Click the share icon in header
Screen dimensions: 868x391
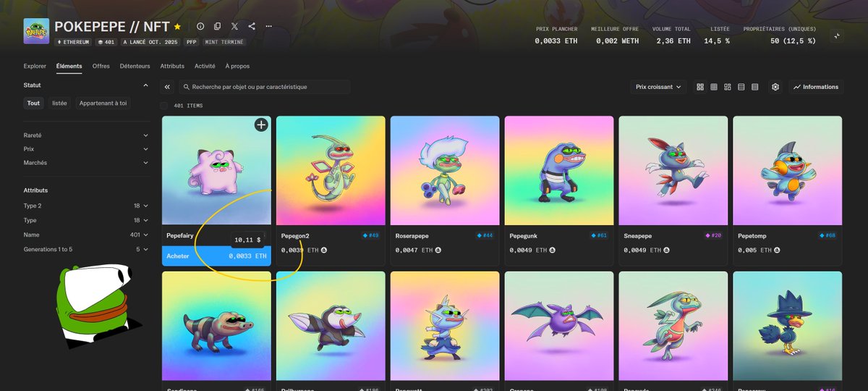252,26
